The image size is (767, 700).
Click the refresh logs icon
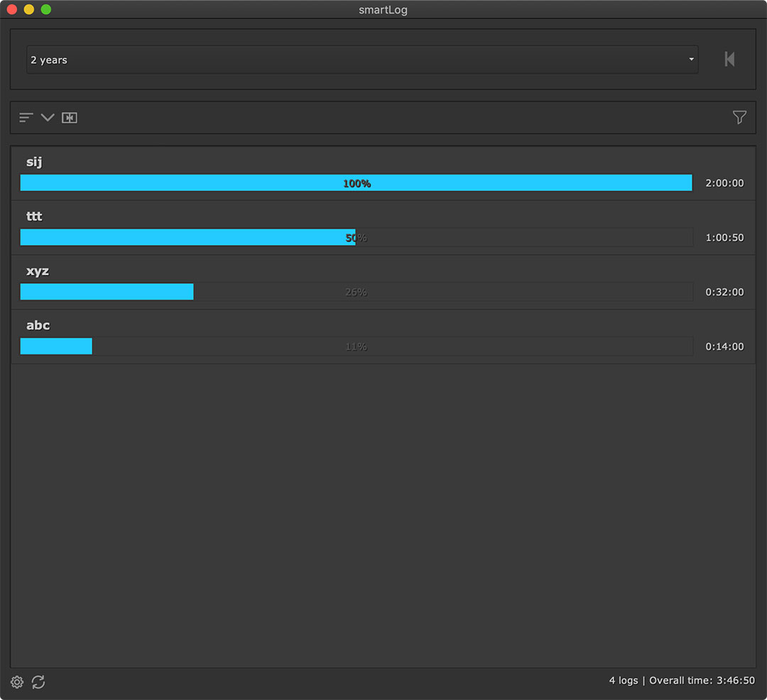pyautogui.click(x=38, y=682)
